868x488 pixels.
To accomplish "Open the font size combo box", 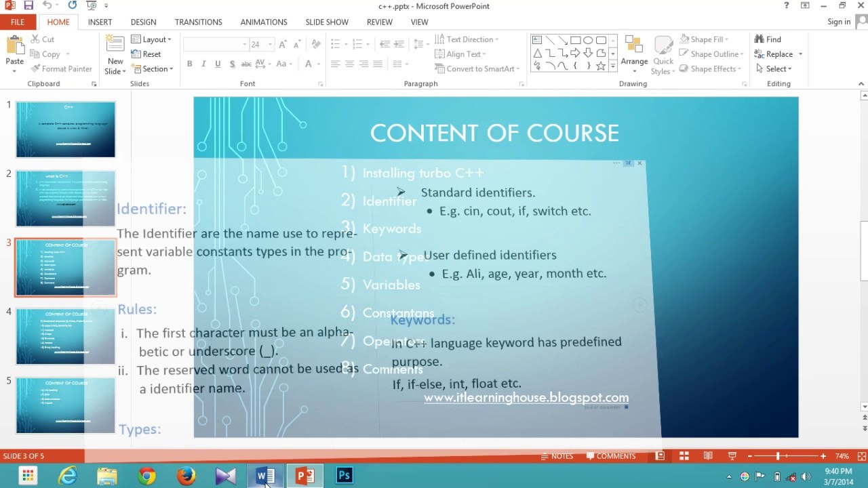I will tap(261, 44).
